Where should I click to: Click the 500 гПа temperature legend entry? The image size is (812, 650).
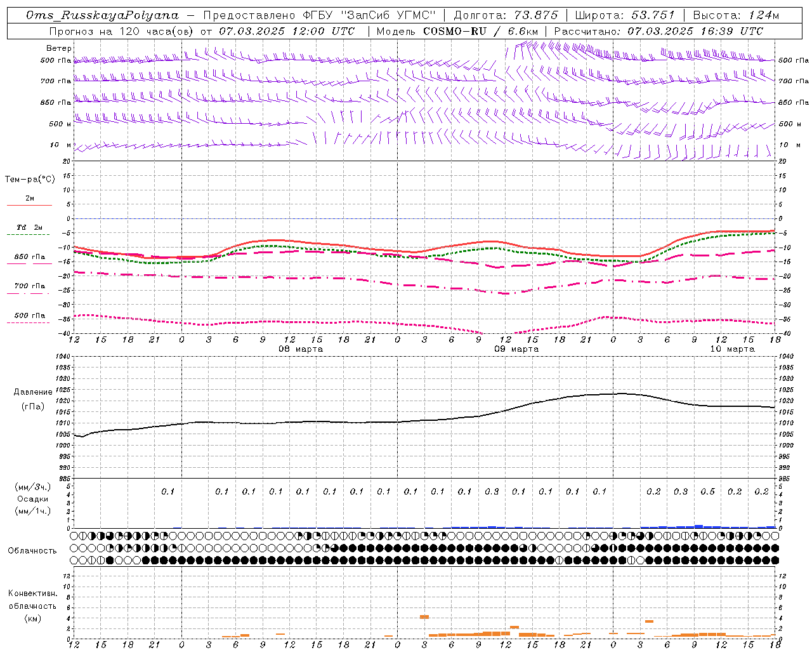29,315
